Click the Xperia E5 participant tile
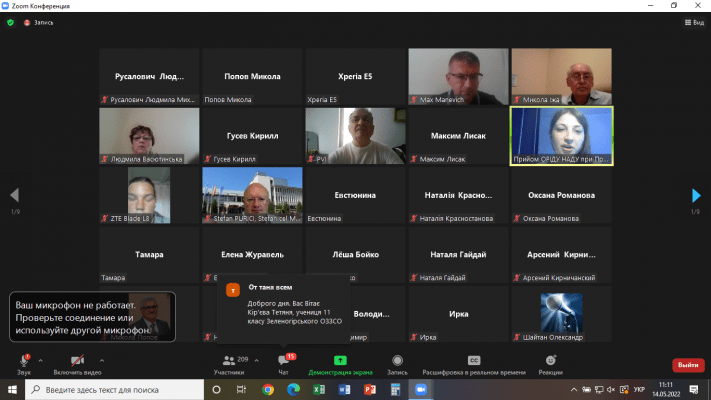Screen dimensions: 711x400 (x=355, y=77)
